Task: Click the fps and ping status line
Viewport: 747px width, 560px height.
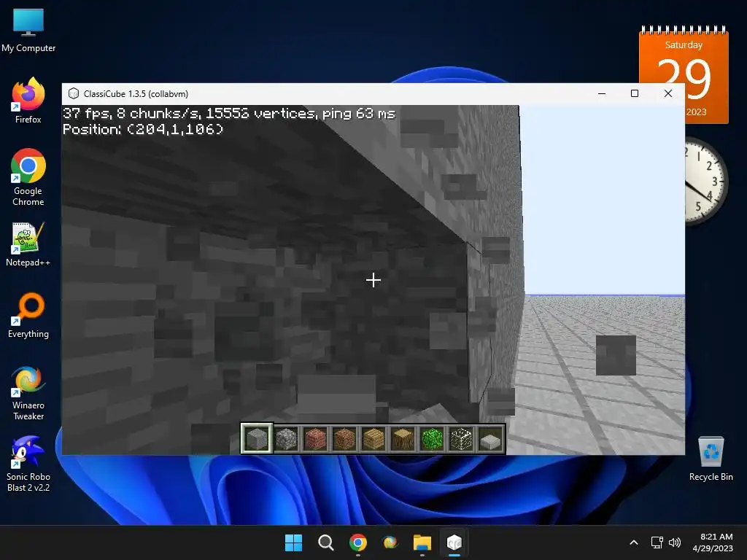Action: tap(229, 113)
